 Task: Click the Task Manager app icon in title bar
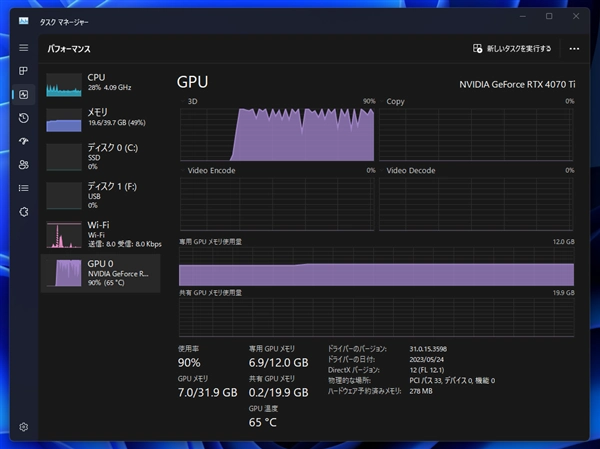click(x=23, y=21)
